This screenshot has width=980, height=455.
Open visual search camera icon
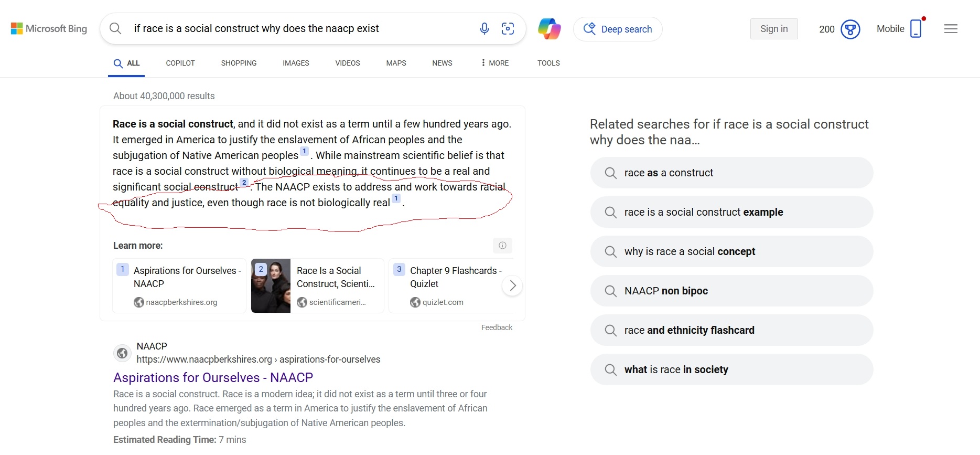click(508, 28)
